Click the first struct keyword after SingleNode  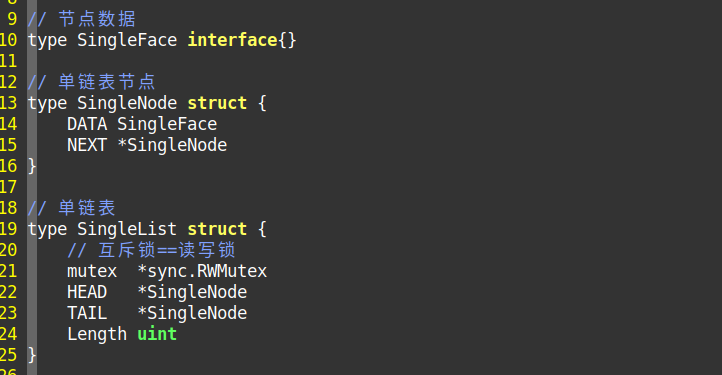pyautogui.click(x=217, y=103)
